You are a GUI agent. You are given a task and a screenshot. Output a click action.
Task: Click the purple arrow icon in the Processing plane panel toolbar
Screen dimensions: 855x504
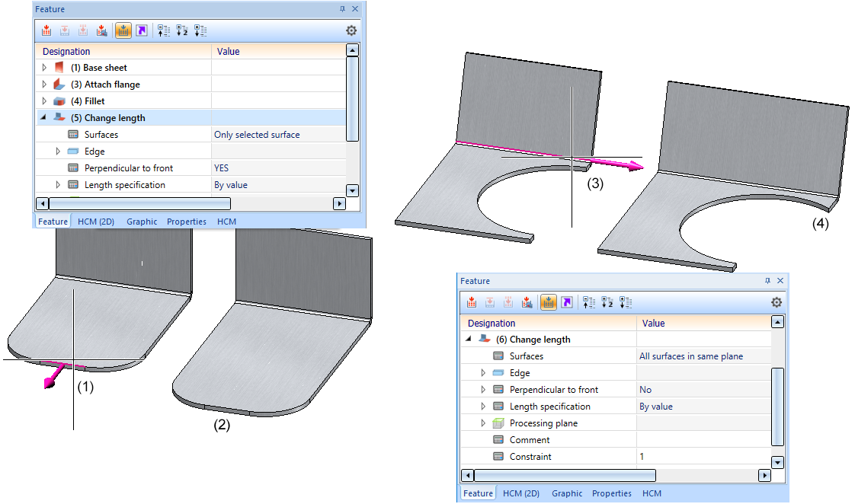click(567, 302)
